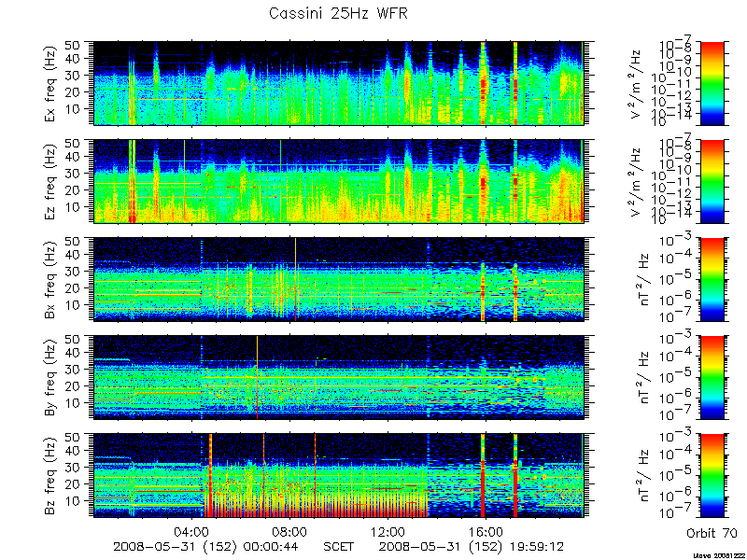747x560 pixels.
Task: Click the SCET axis label
Action: pyautogui.click(x=338, y=546)
